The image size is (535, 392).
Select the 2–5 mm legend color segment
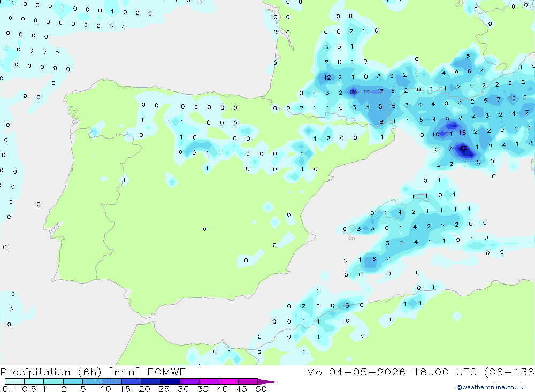73,381
